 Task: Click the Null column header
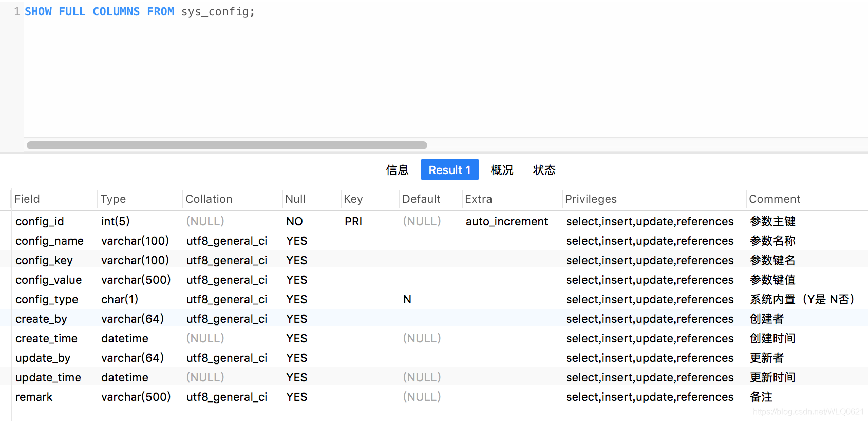pos(295,199)
